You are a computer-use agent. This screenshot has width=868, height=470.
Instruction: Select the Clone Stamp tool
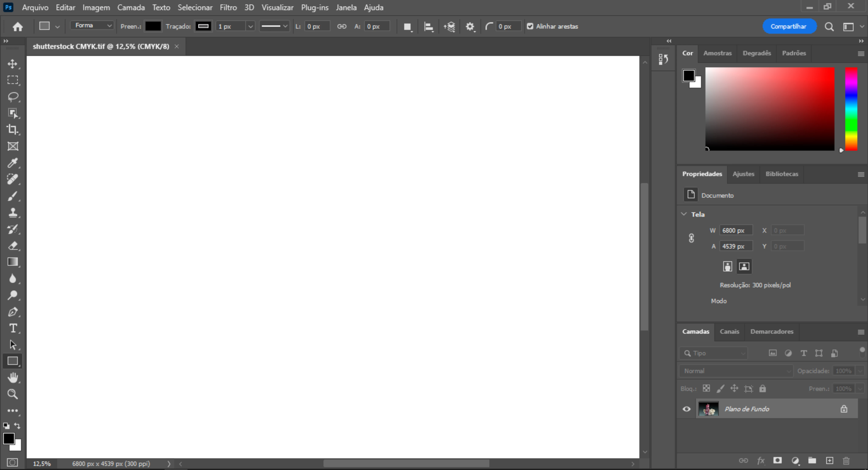click(13, 212)
